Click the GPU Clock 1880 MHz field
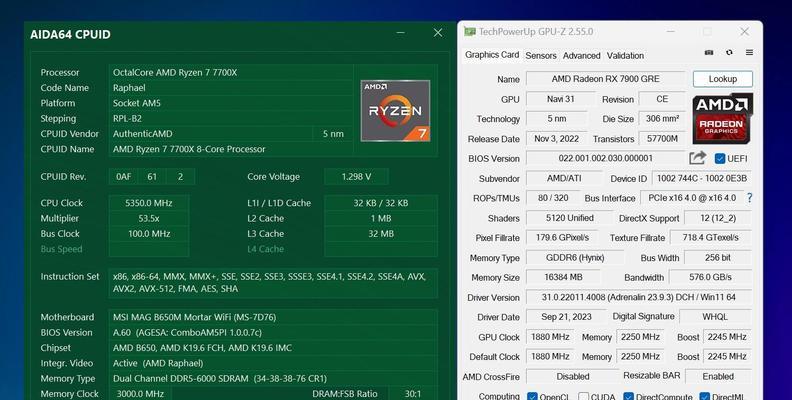Viewport: 792px width, 400px height. pyautogui.click(x=550, y=337)
